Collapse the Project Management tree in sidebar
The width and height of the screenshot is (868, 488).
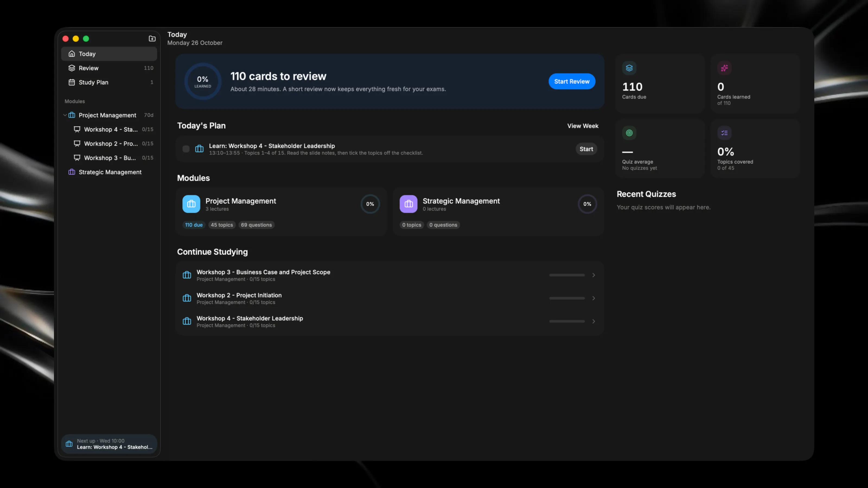tap(65, 115)
